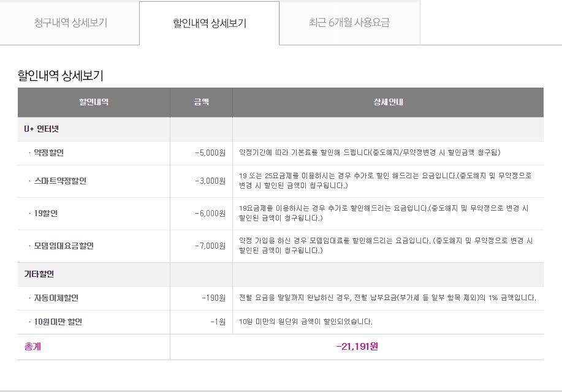Click the 약정할인 row label
Image resolution: width=562 pixels, height=392 pixels.
coord(49,153)
